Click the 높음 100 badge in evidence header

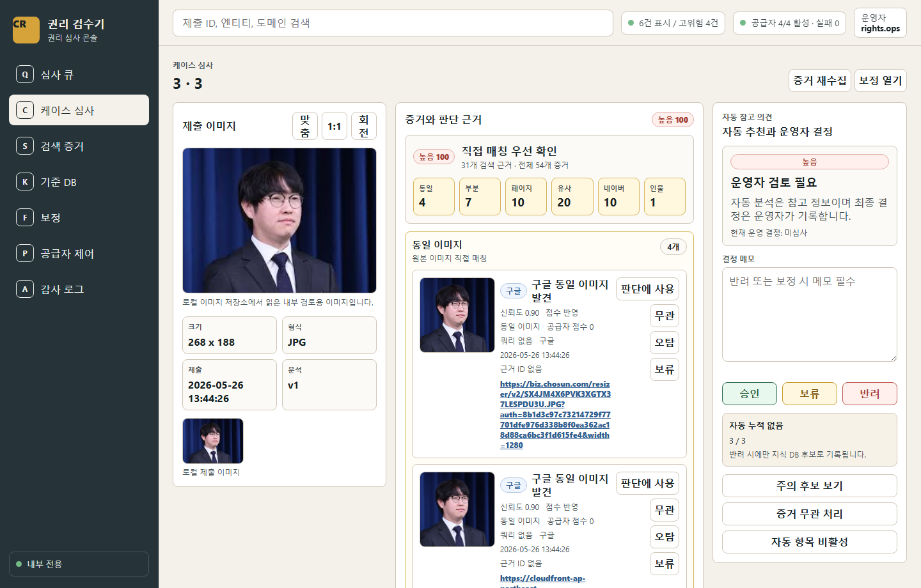tap(673, 120)
